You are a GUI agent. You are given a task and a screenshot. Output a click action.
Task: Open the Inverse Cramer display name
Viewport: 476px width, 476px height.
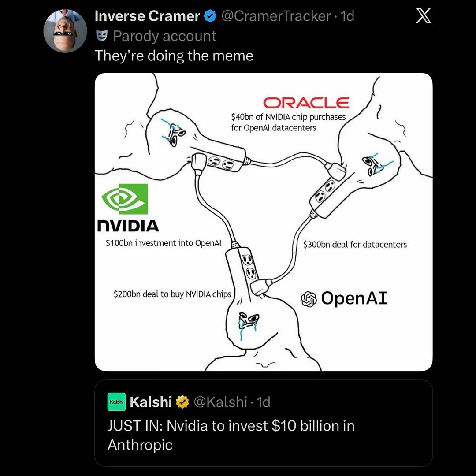pos(147,16)
